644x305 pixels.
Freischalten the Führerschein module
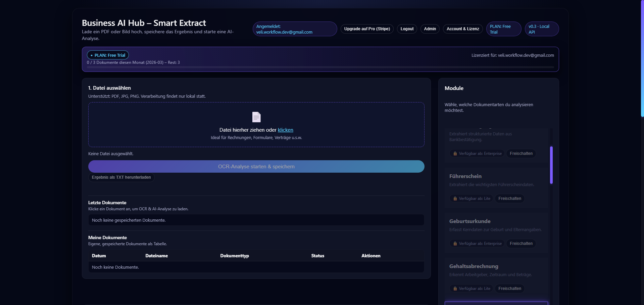tap(509, 199)
